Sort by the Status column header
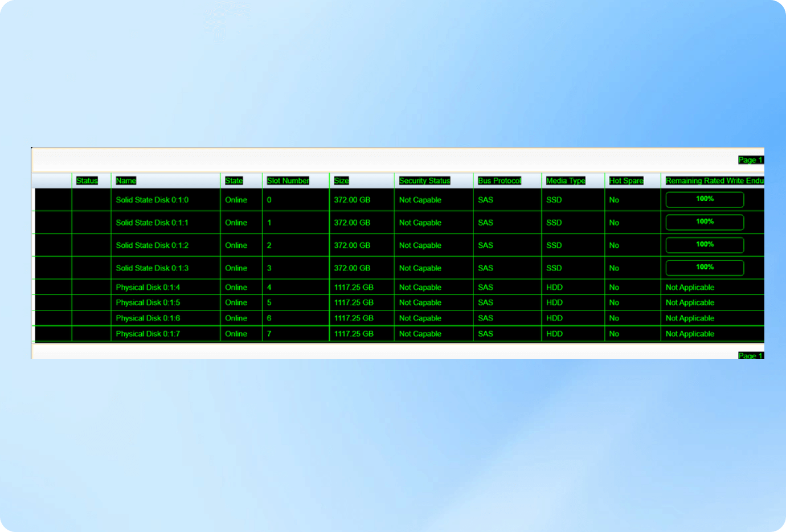Image resolution: width=786 pixels, height=532 pixels. pos(87,181)
